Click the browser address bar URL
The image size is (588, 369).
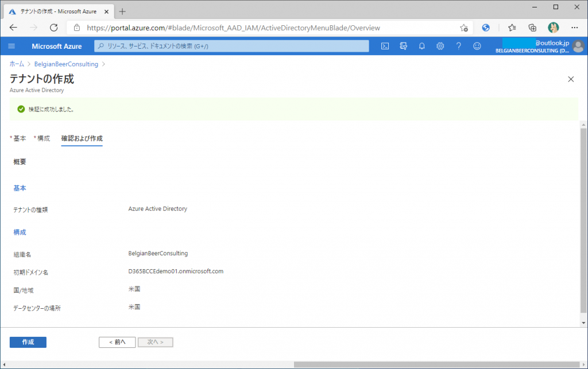click(233, 28)
